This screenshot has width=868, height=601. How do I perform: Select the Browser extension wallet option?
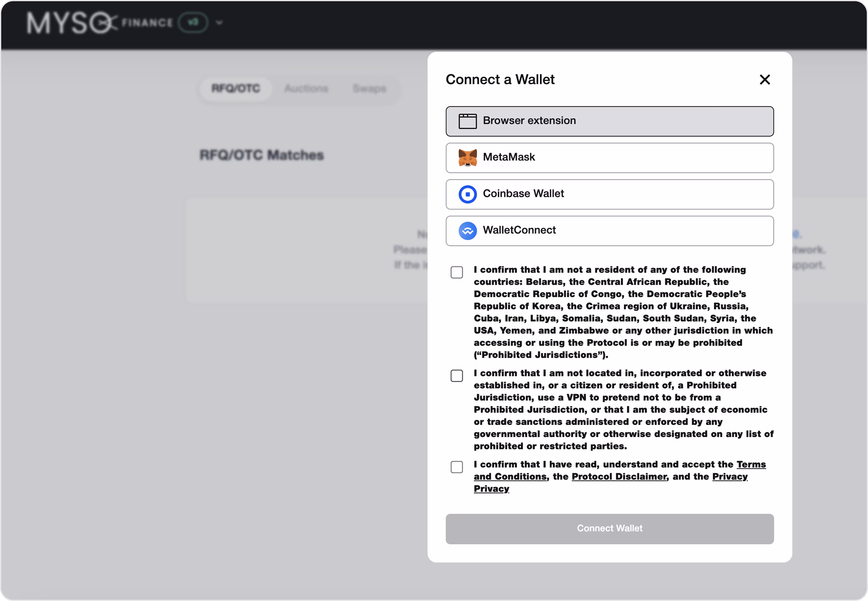tap(610, 121)
